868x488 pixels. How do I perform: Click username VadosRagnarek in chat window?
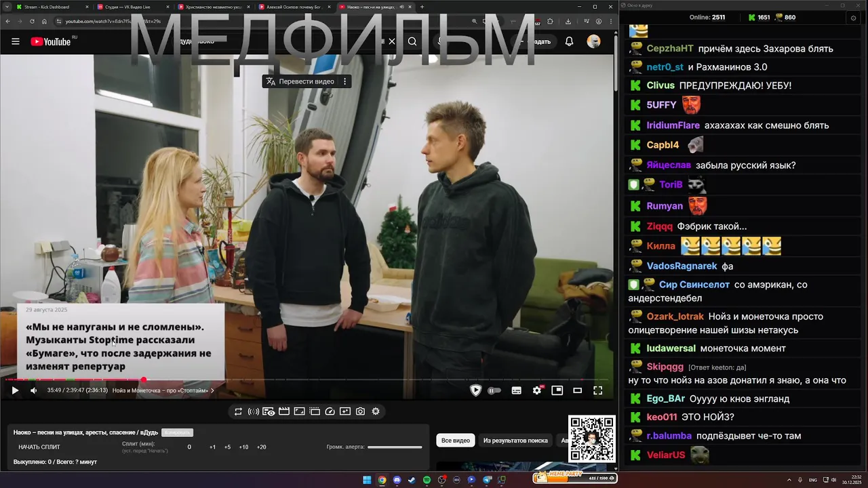pyautogui.click(x=682, y=266)
